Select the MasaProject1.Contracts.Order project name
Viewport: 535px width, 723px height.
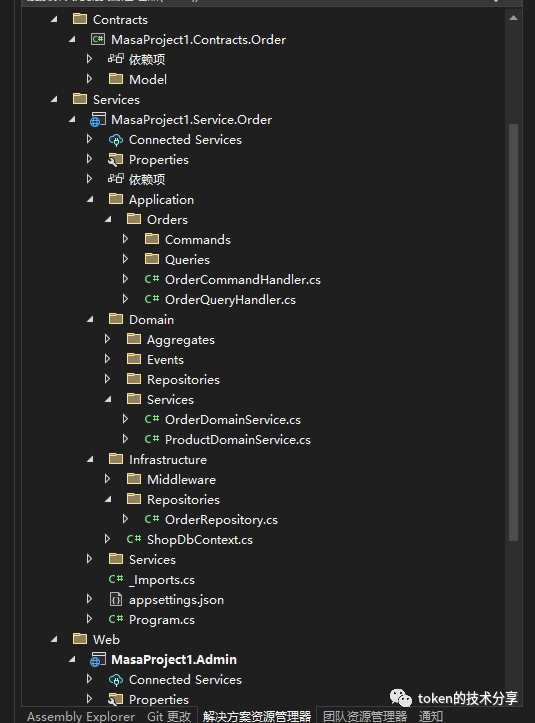(x=198, y=40)
